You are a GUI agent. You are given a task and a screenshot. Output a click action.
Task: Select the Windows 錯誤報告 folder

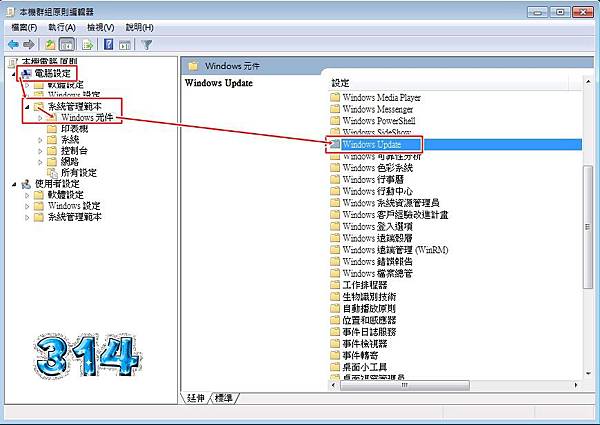[x=378, y=261]
